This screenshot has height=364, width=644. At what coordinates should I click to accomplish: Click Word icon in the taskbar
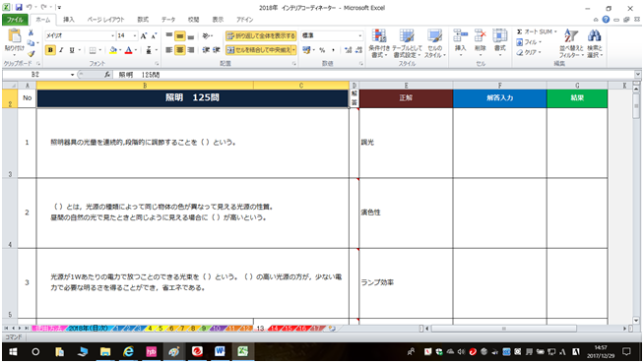click(220, 351)
